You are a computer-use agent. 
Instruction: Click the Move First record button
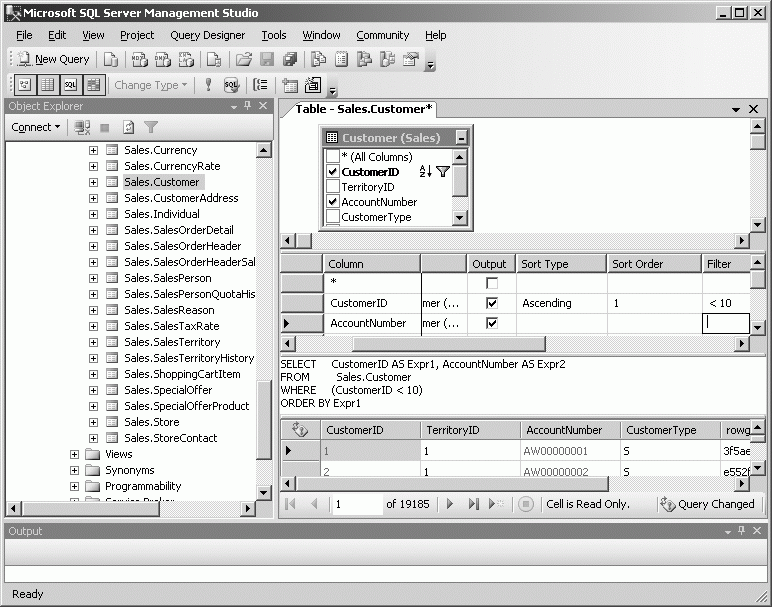coord(290,504)
